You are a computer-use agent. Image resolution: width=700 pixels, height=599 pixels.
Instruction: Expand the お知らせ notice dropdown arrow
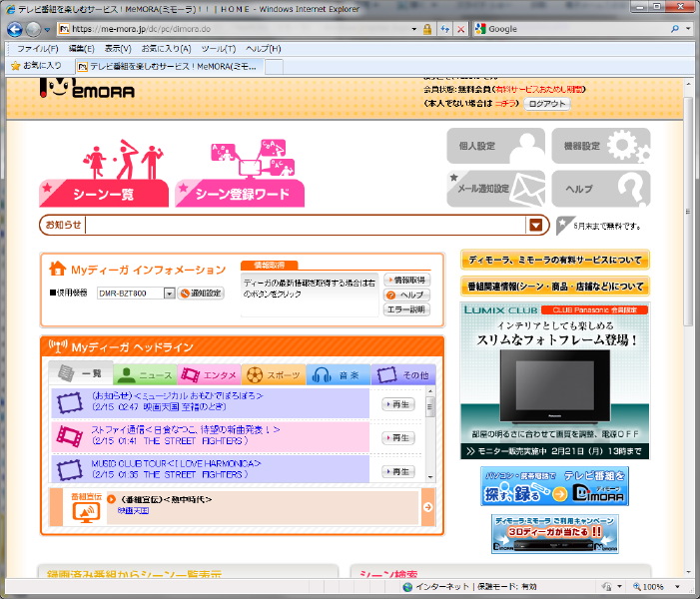tap(537, 226)
